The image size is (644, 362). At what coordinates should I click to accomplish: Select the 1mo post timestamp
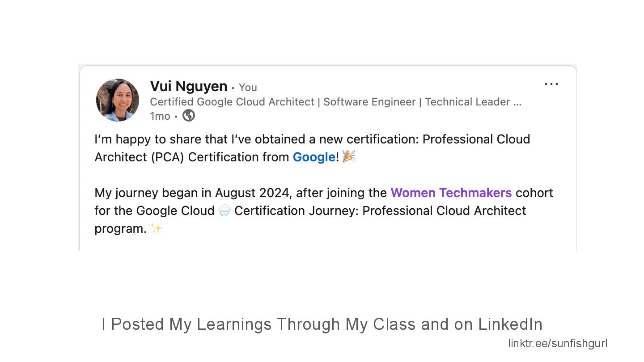[x=160, y=116]
